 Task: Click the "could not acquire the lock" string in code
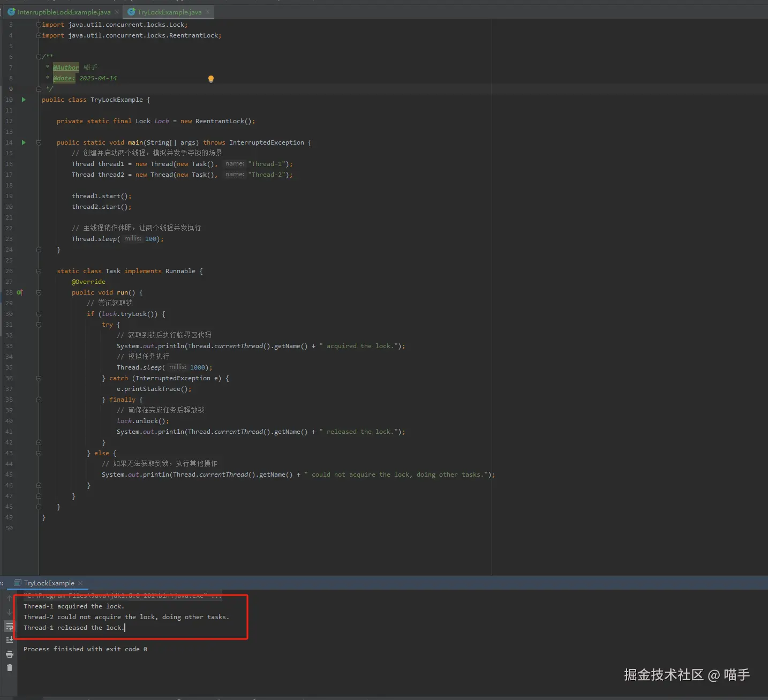[x=396, y=475]
